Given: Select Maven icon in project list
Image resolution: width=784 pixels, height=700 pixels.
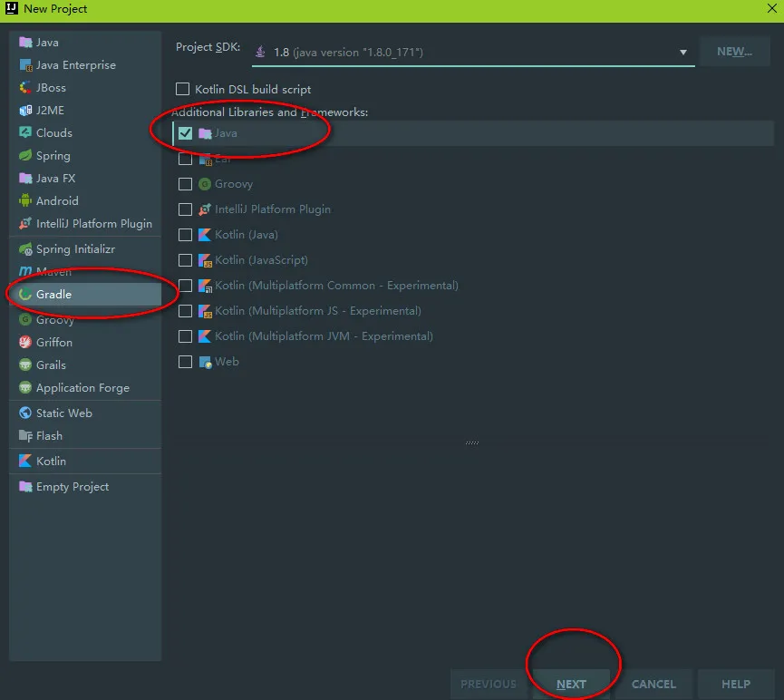Looking at the screenshot, I should (25, 271).
